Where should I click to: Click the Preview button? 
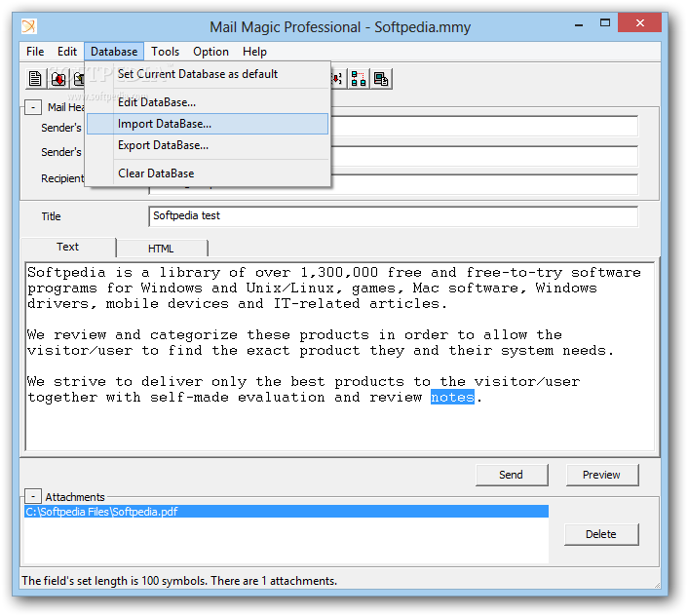tap(601, 475)
